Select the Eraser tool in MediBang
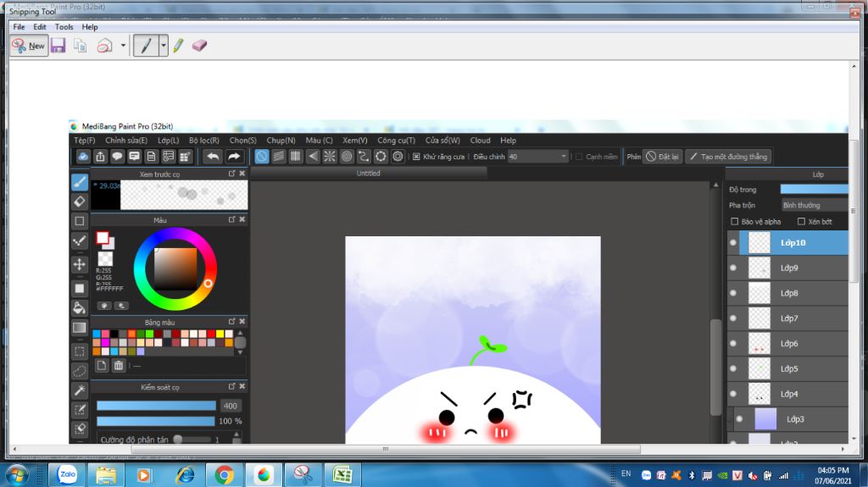The image size is (868, 487). [x=80, y=202]
